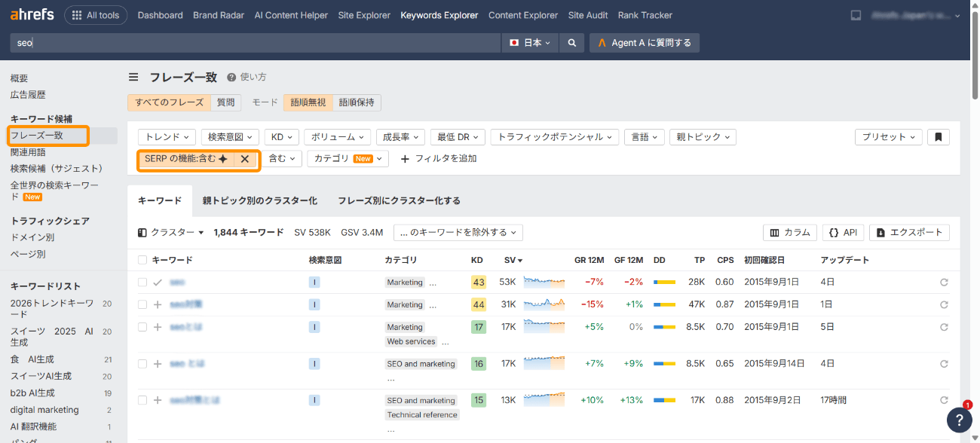Switch to フレーズ別にクラスター化する tab

pyautogui.click(x=399, y=201)
